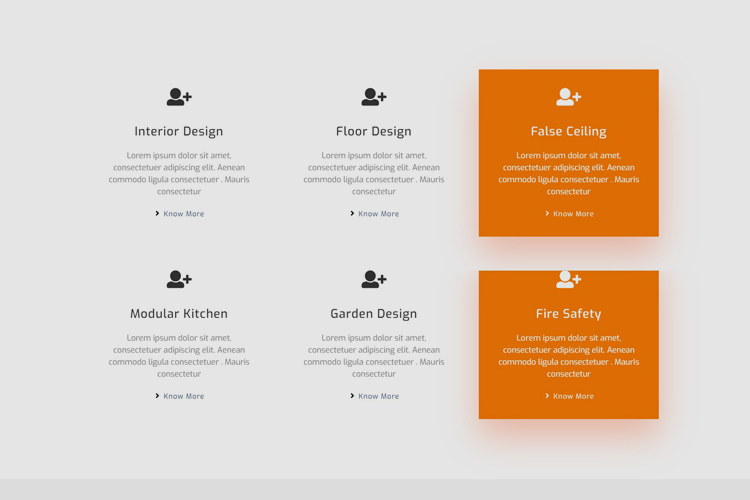Click the Fire Safety title
Viewport: 750px width, 500px height.
(568, 314)
